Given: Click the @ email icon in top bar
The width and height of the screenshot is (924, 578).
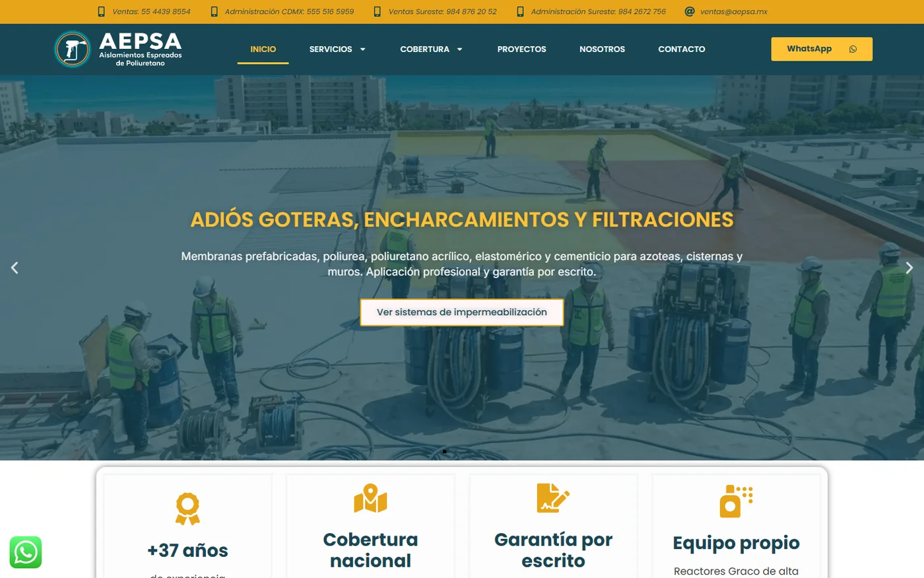Looking at the screenshot, I should [690, 11].
